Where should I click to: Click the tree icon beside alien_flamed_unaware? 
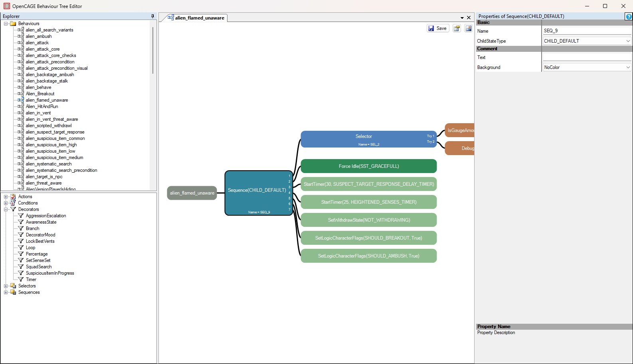click(x=21, y=100)
